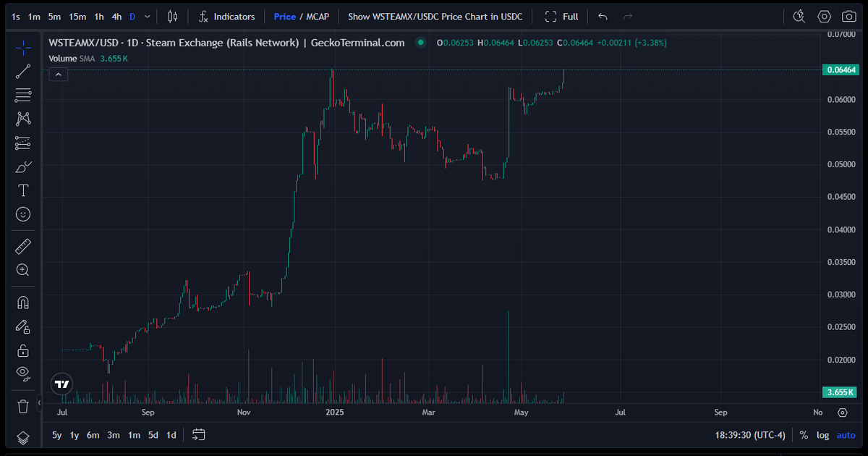
Task: Select the 1h time interval
Action: pos(99,17)
